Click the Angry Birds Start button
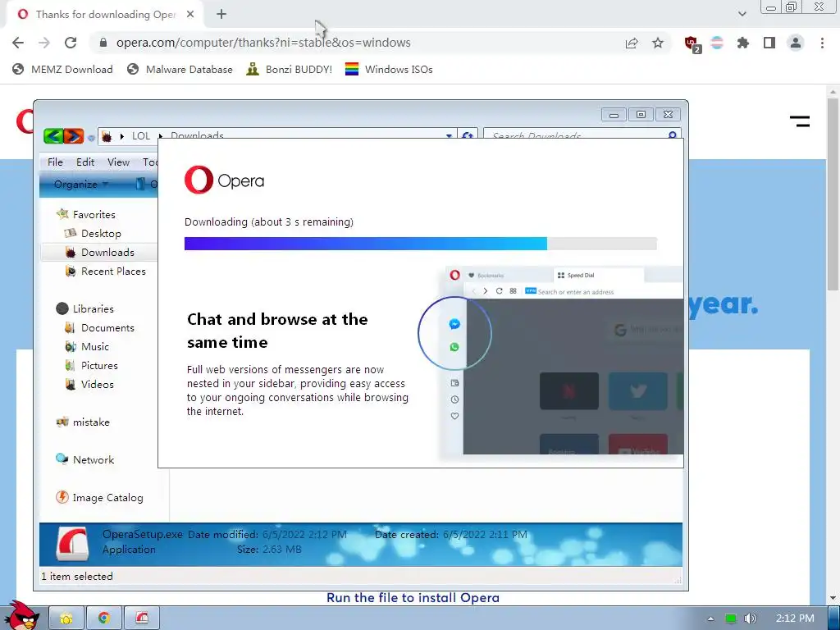 click(x=22, y=617)
